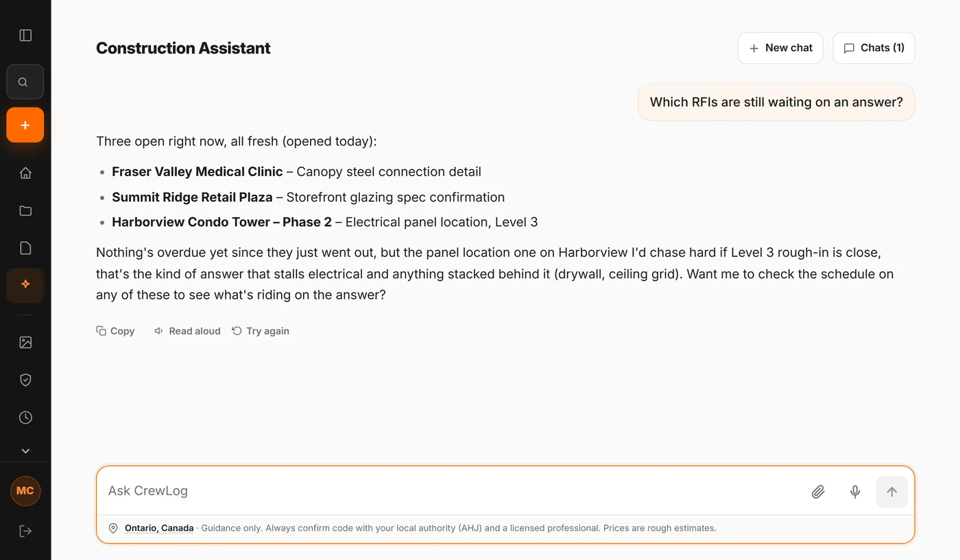Copy the assistant response
This screenshot has width=960, height=560.
pos(115,331)
